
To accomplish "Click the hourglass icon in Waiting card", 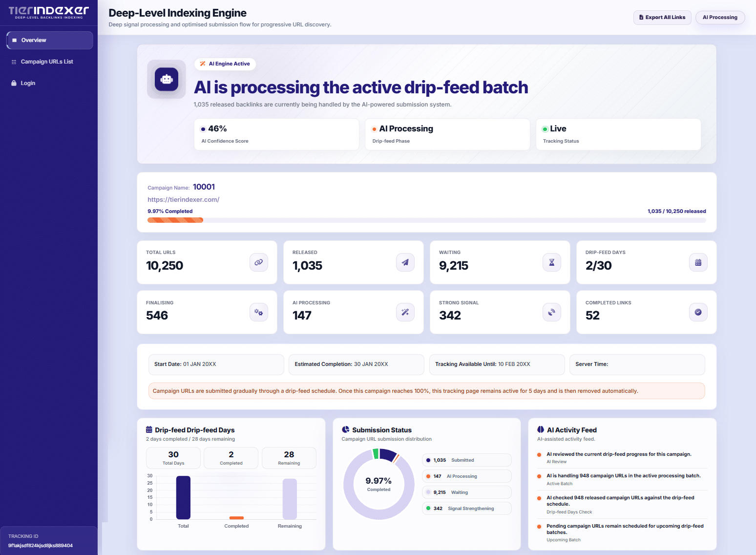I will (552, 262).
